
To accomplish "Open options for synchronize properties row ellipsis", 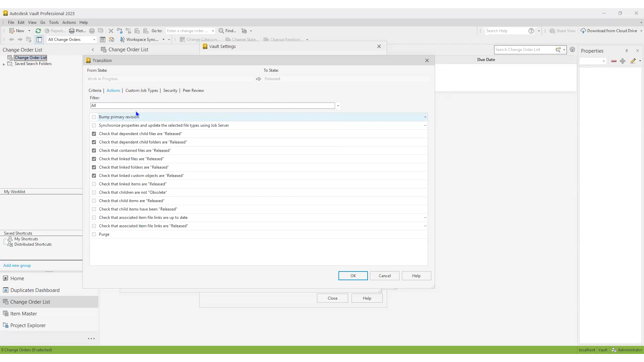I will click(x=425, y=125).
